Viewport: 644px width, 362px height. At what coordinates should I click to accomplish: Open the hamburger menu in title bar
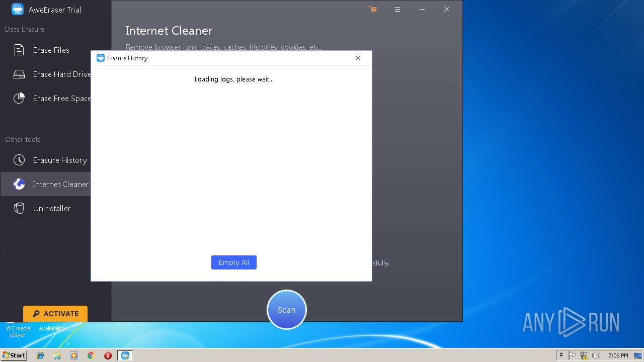coord(397,9)
